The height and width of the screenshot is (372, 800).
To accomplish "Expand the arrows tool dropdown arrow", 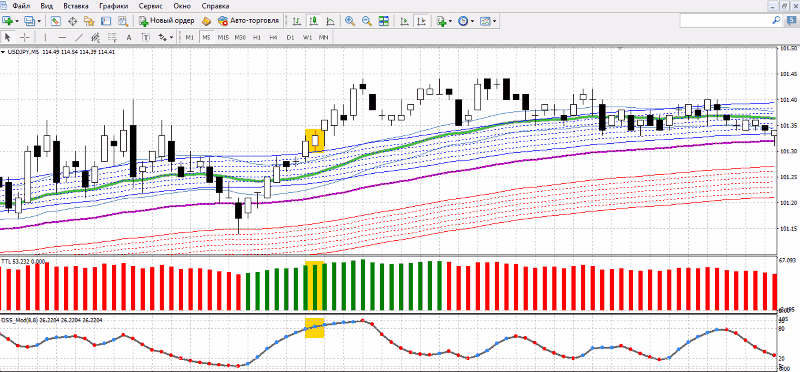I will (171, 37).
